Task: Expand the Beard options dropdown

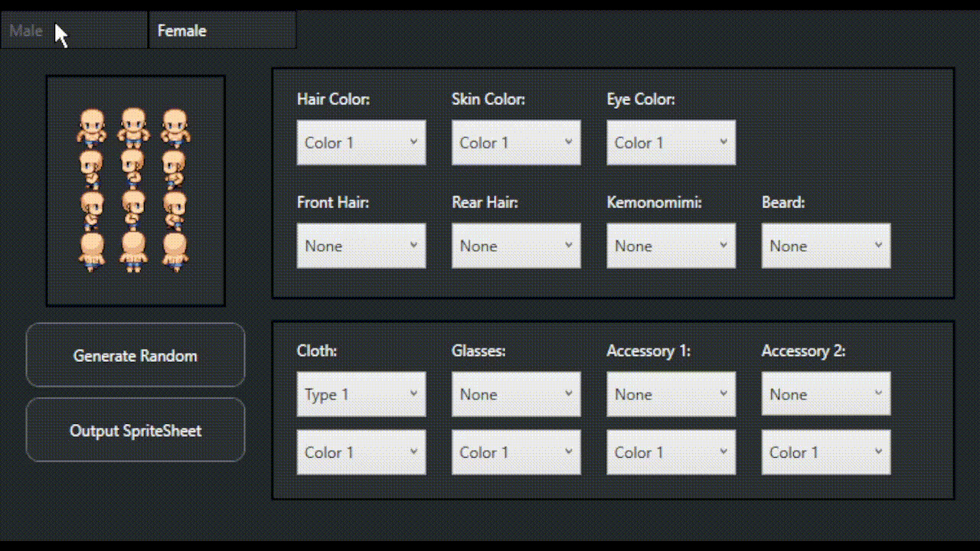Action: pos(825,246)
